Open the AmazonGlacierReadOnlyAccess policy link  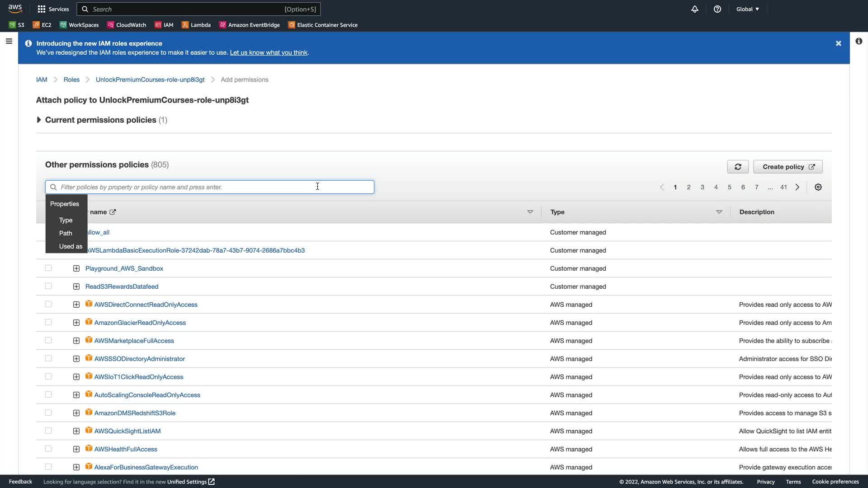[140, 323]
